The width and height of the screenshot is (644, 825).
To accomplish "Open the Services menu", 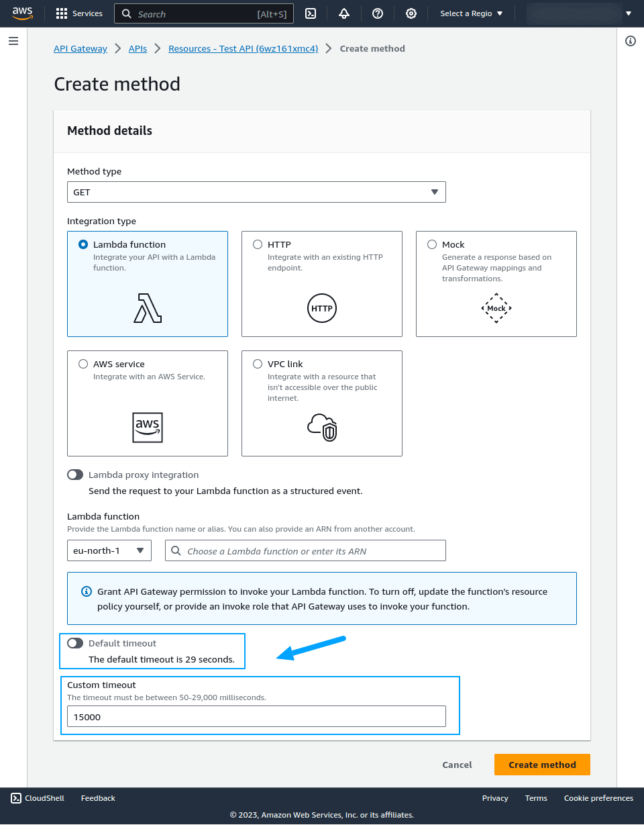I will point(78,13).
